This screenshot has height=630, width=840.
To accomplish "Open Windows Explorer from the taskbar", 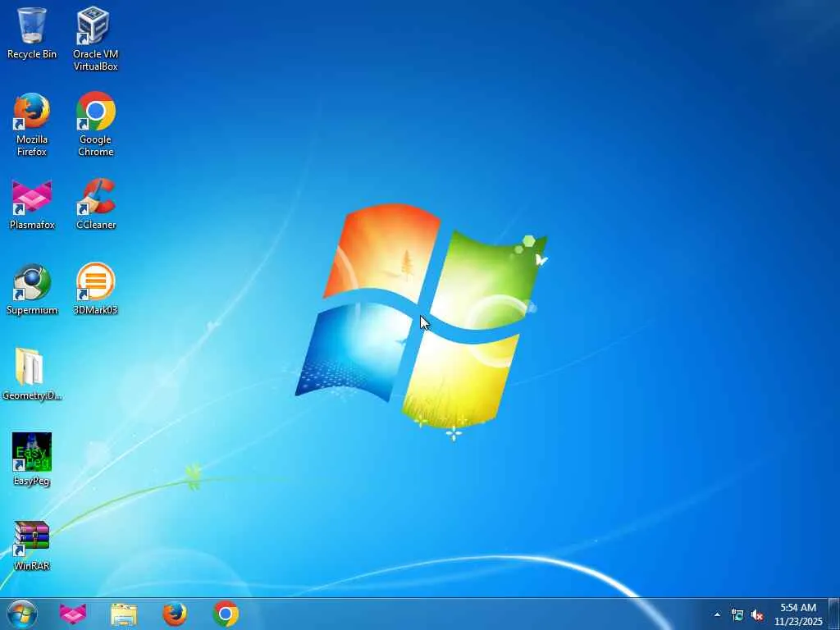I will point(124,614).
